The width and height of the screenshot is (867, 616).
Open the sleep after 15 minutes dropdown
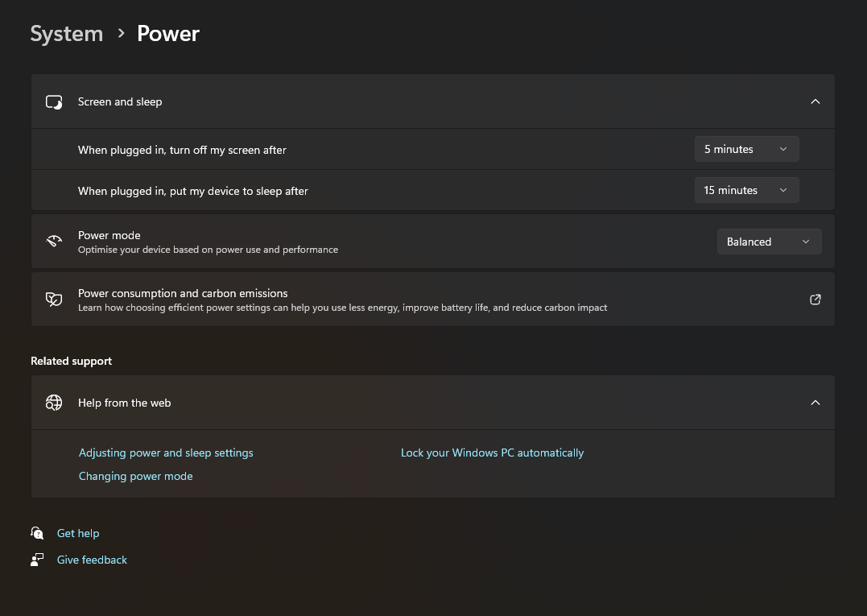746,190
